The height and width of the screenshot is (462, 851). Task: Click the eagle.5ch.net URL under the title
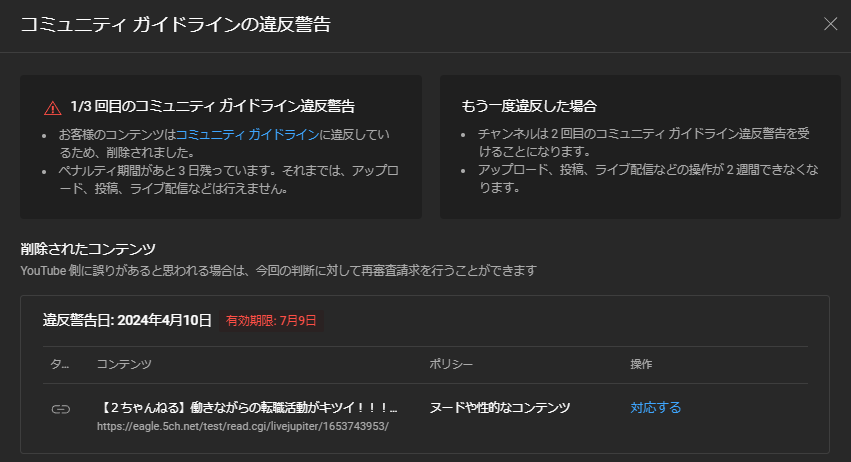click(242, 426)
